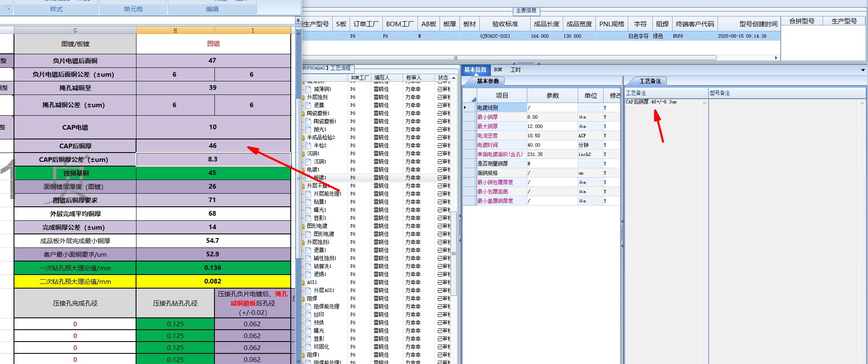Click the folder icon of 外层蚀刻1 group
Image resolution: width=868 pixels, height=364 pixels.
coord(303,242)
